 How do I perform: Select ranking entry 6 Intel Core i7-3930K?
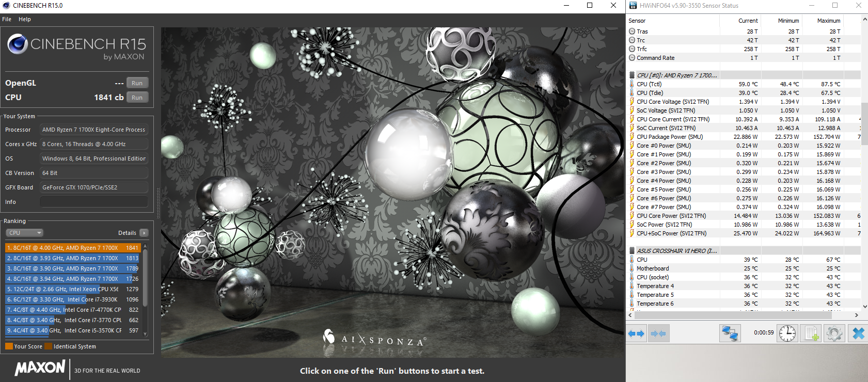(73, 299)
